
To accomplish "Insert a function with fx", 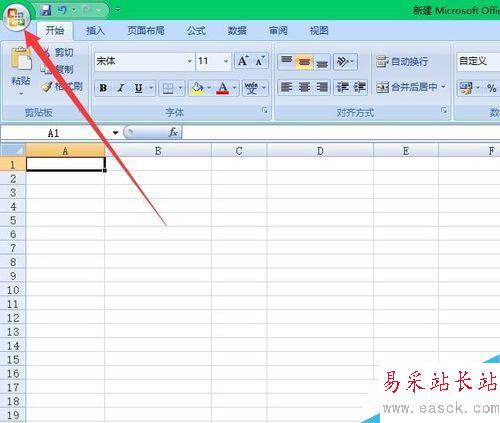I will (x=173, y=132).
